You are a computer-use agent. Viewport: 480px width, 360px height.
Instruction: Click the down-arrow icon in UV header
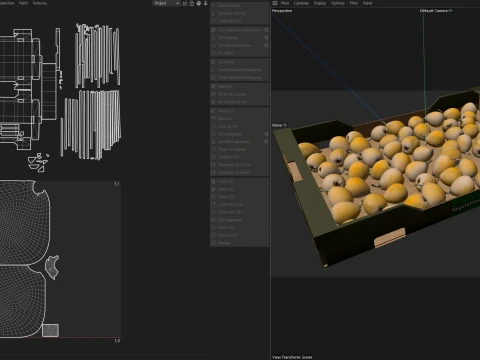tap(206, 3)
